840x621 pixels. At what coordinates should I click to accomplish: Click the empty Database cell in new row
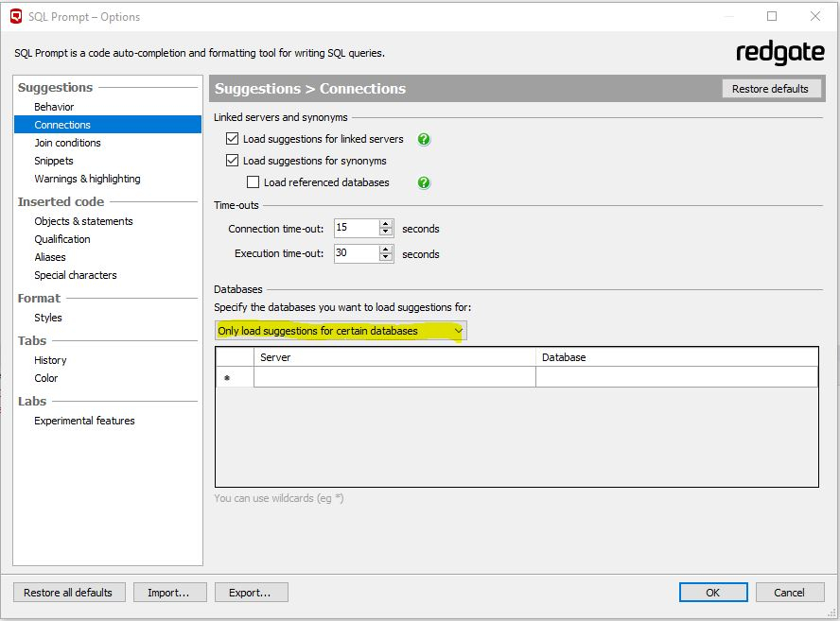pyautogui.click(x=677, y=377)
